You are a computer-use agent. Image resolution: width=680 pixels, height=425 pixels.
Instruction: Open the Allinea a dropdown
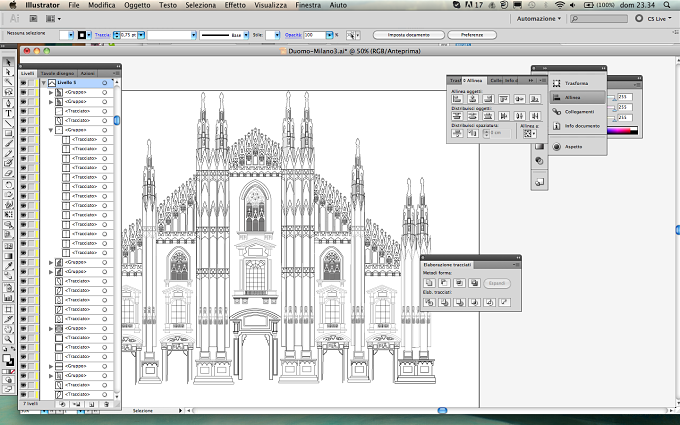(530, 133)
